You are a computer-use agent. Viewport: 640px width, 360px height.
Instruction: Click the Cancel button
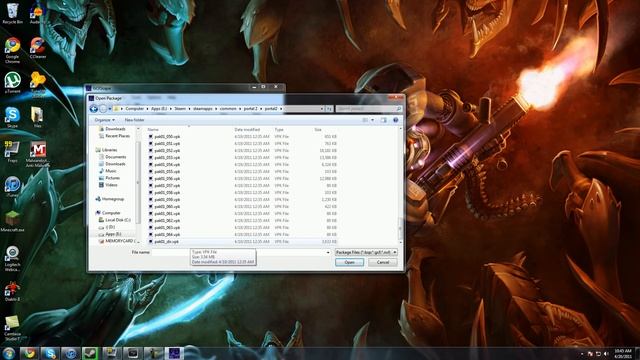(382, 262)
